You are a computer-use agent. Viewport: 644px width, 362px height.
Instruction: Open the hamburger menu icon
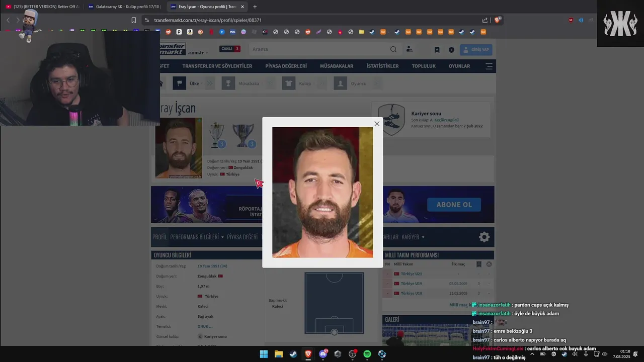pyautogui.click(x=489, y=66)
